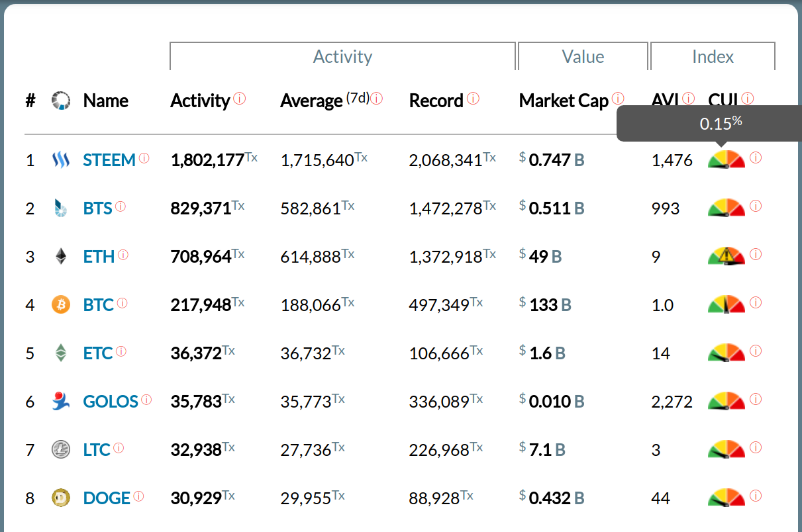Screen dimensions: 802x532
Task: Click the STEEM coin logo
Action: coord(60,159)
